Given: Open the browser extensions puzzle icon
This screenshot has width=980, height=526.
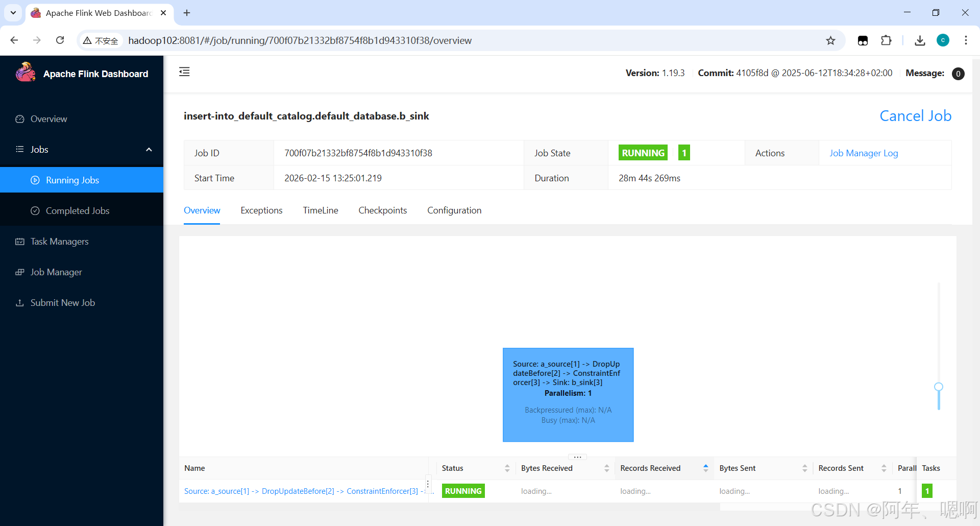Looking at the screenshot, I should point(886,40).
